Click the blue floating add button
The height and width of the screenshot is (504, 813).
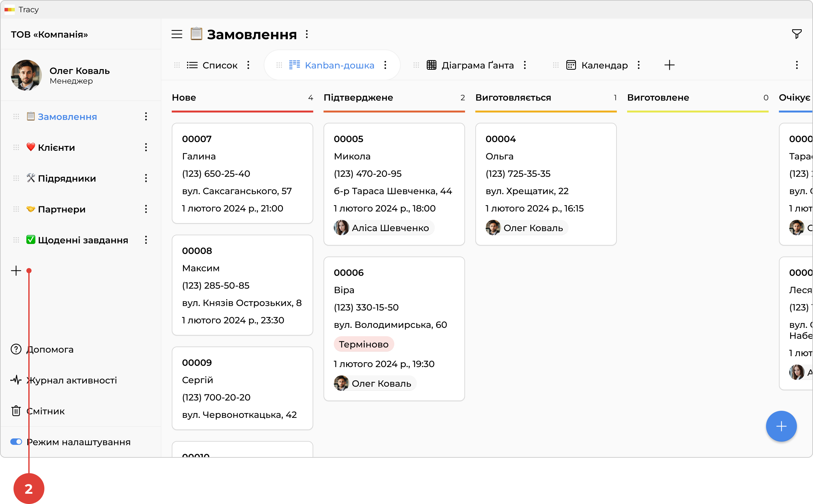781,426
